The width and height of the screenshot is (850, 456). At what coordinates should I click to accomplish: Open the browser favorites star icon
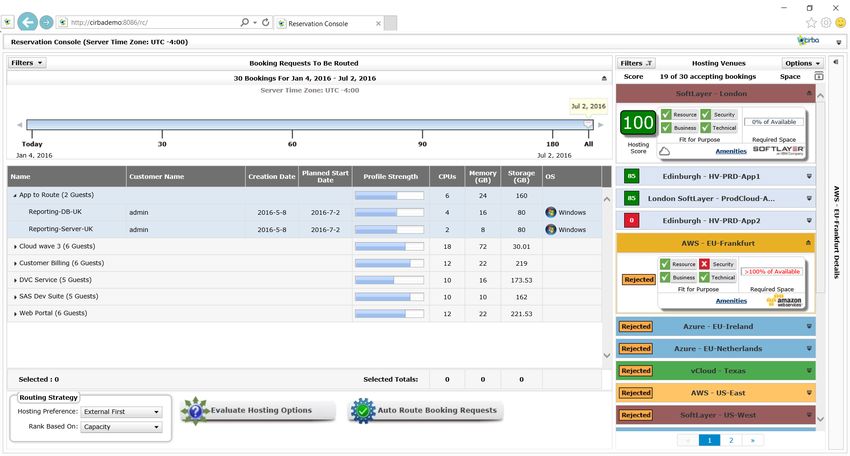click(811, 22)
